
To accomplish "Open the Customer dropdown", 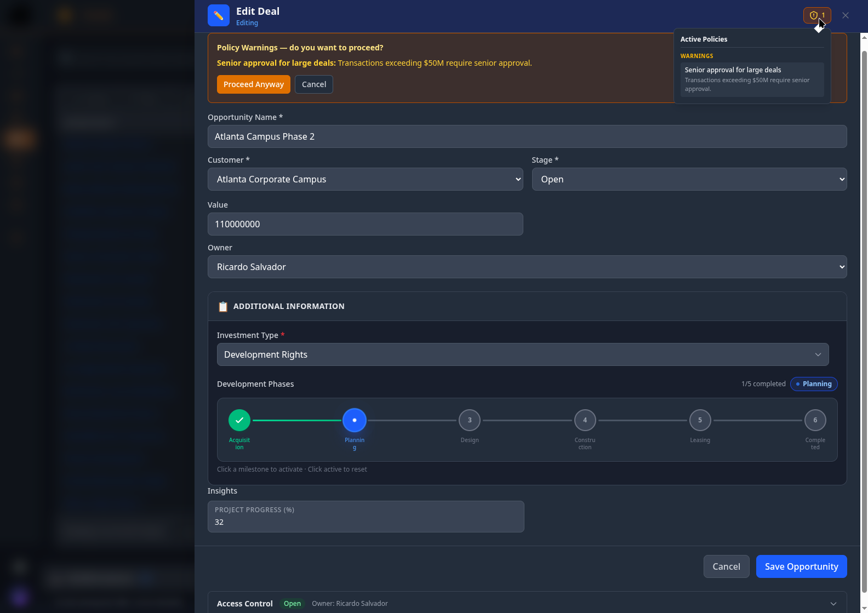I will 365,179.
